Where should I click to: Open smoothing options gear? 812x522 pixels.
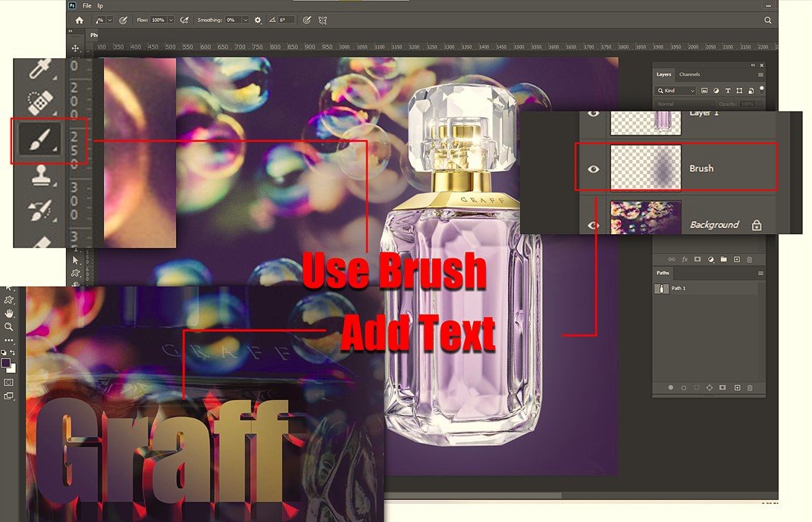(258, 20)
